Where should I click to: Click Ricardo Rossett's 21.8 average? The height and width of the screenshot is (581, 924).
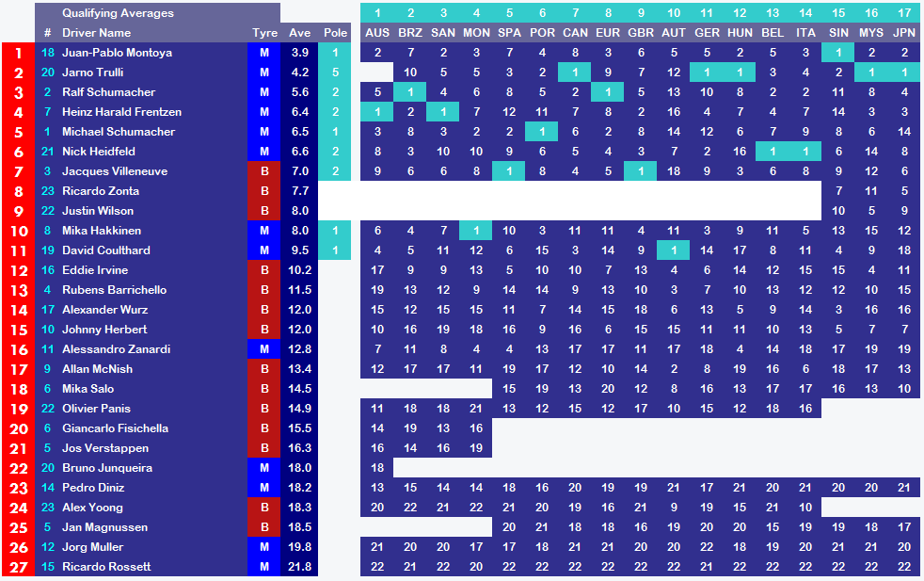coord(299,567)
